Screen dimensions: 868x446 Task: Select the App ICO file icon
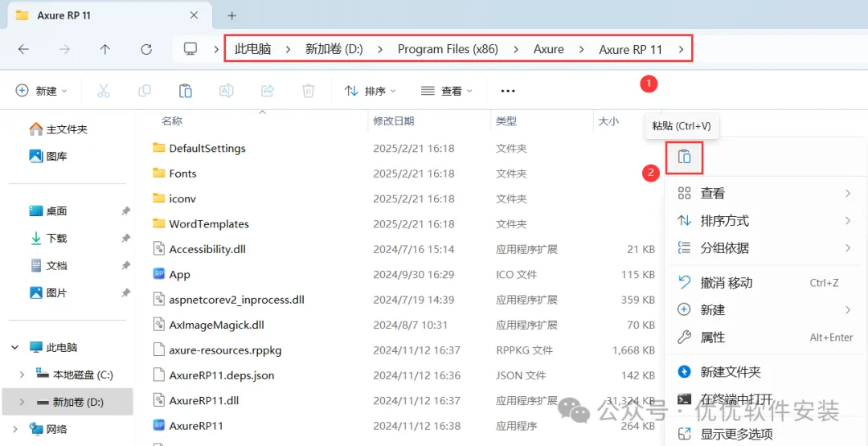click(159, 275)
